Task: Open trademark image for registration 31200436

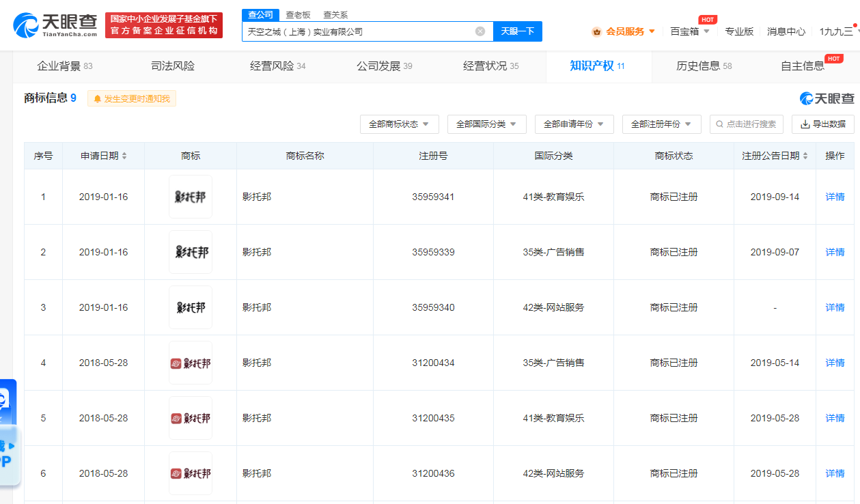Action: coord(191,473)
